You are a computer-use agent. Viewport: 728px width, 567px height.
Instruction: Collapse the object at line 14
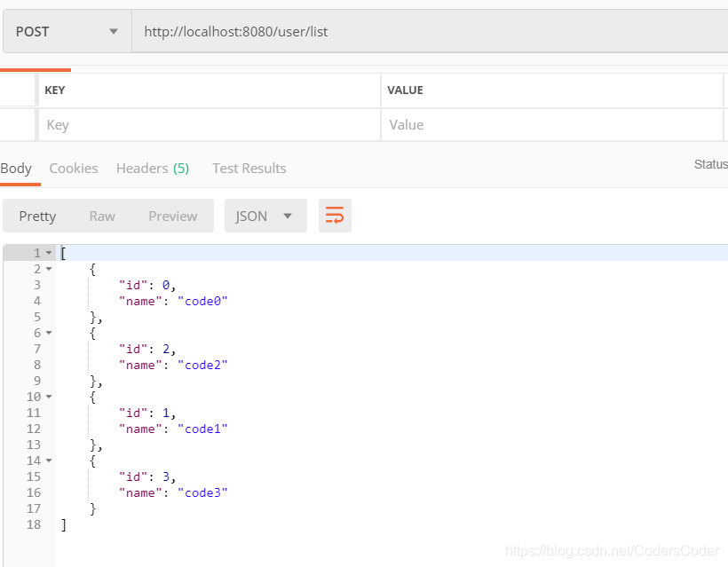tap(49, 461)
